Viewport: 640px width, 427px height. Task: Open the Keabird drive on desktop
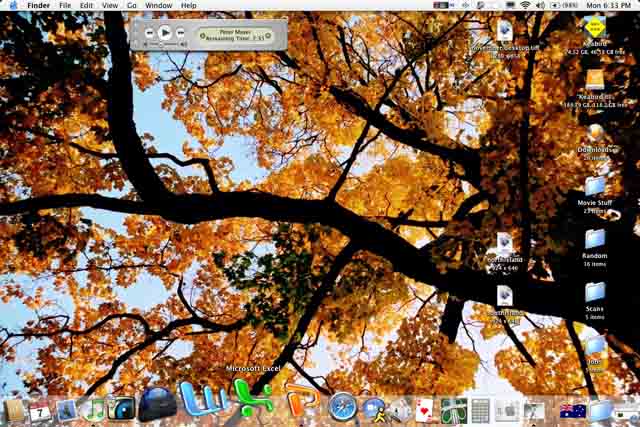click(x=595, y=27)
